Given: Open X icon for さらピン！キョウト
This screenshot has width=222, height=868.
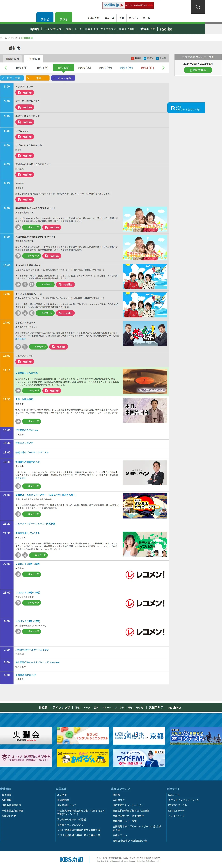Looking at the screenshot, I should pyautogui.click(x=25, y=347).
